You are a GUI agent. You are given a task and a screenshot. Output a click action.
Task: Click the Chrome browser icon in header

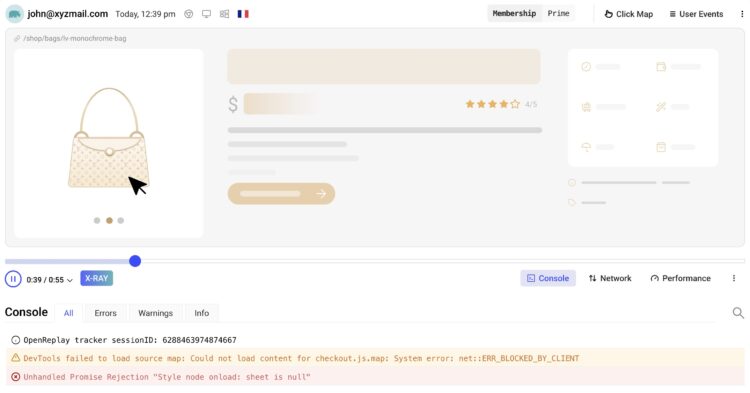click(x=189, y=14)
